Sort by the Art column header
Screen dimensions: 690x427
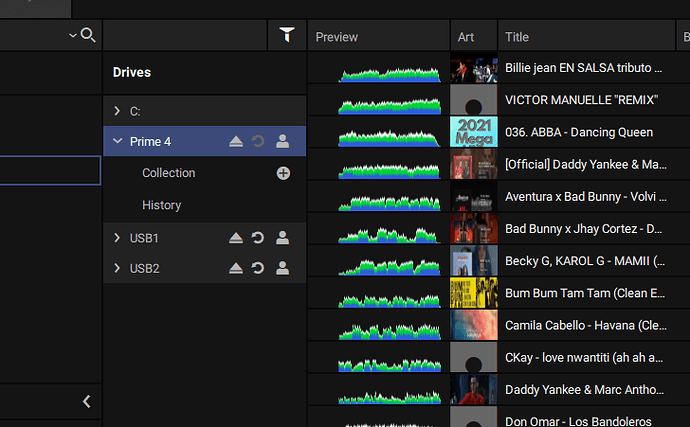pyautogui.click(x=474, y=36)
